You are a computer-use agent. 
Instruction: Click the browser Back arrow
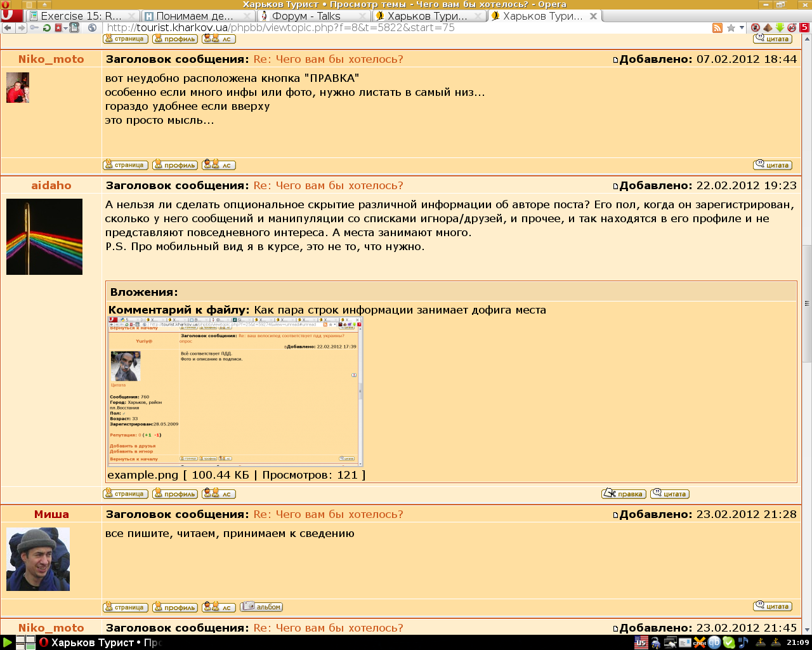click(8, 28)
